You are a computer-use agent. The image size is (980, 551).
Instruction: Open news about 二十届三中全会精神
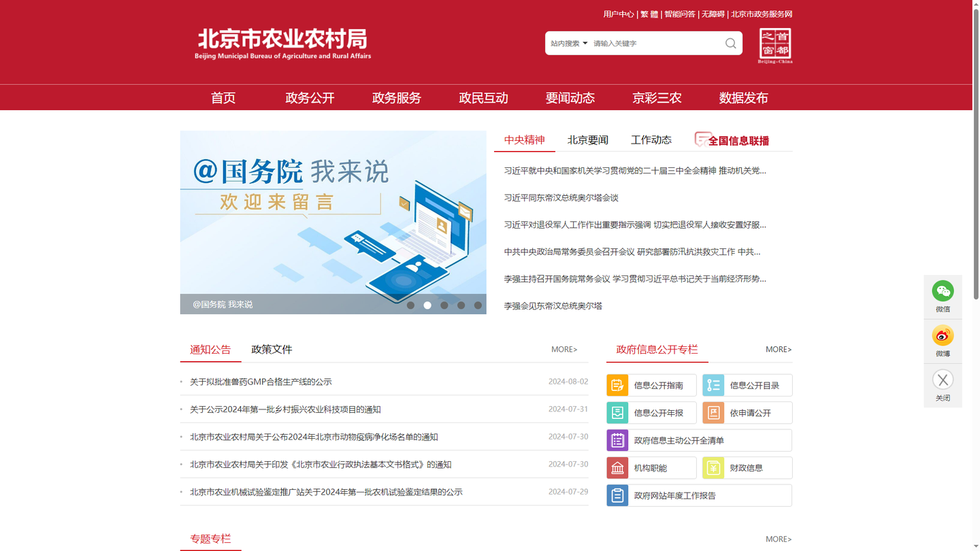[x=635, y=171]
